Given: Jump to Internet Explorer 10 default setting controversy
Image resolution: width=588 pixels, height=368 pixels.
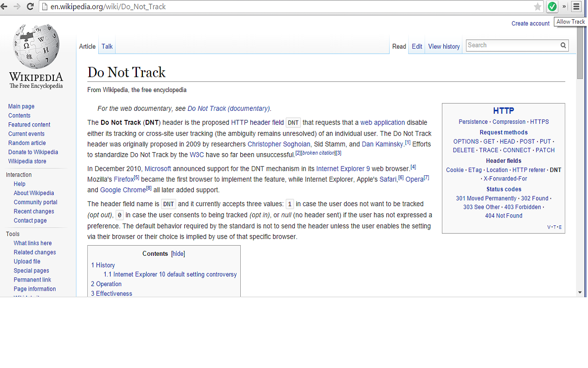Looking at the screenshot, I should (170, 274).
